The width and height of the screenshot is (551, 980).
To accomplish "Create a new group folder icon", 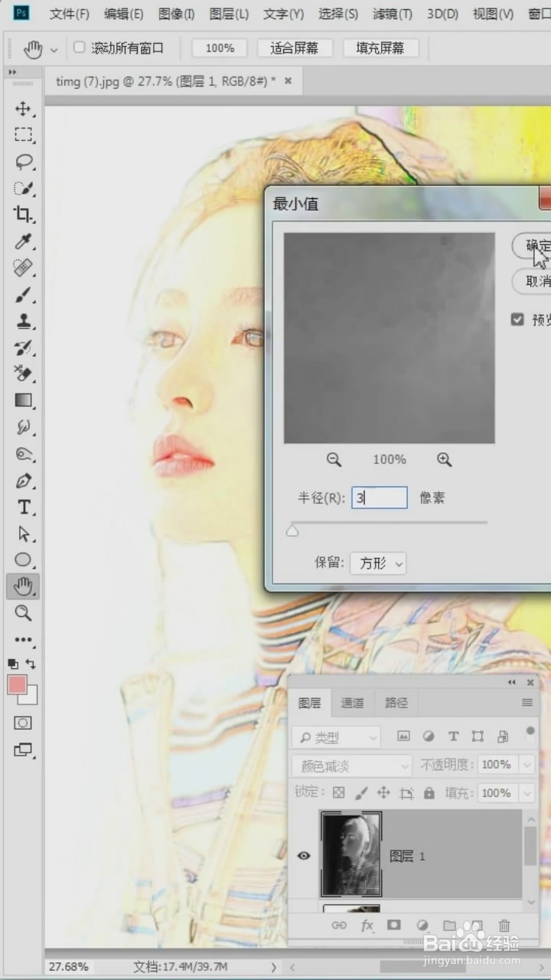I will coord(449,926).
